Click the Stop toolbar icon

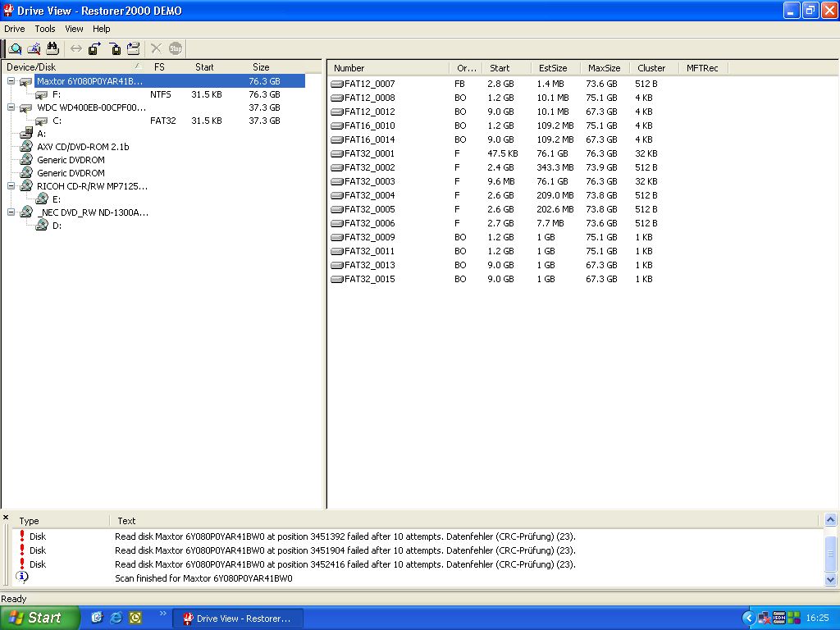tap(176, 48)
